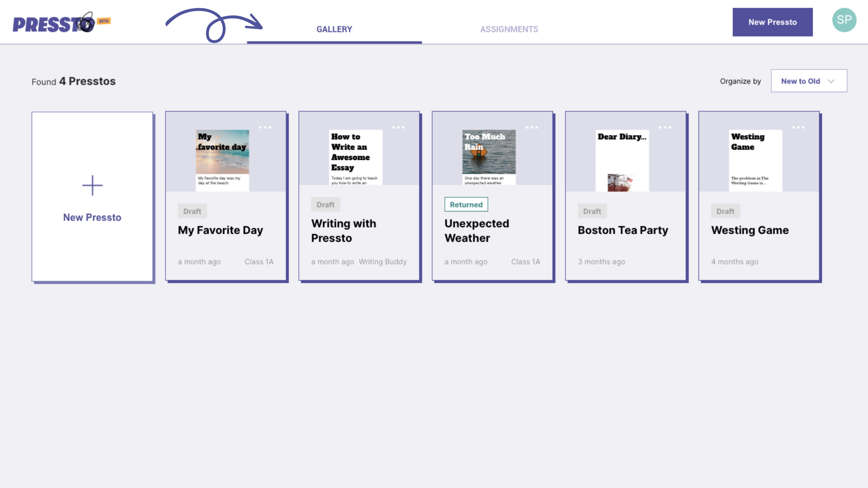Click the Pressto logo
Screen dimensions: 868x488
coord(54,23)
